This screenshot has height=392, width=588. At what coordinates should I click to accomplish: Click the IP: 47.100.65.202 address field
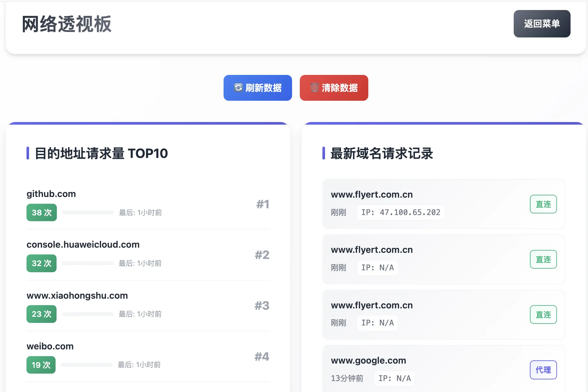pos(401,212)
